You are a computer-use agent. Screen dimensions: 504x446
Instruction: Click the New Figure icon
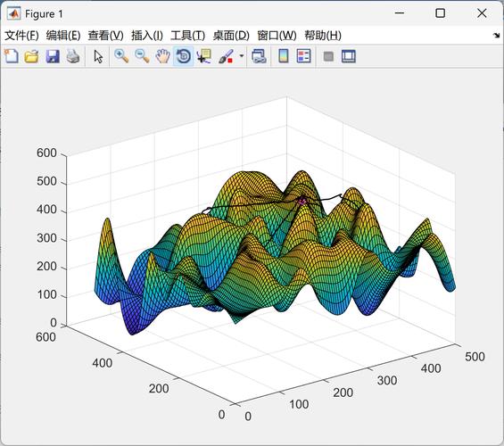click(x=12, y=56)
